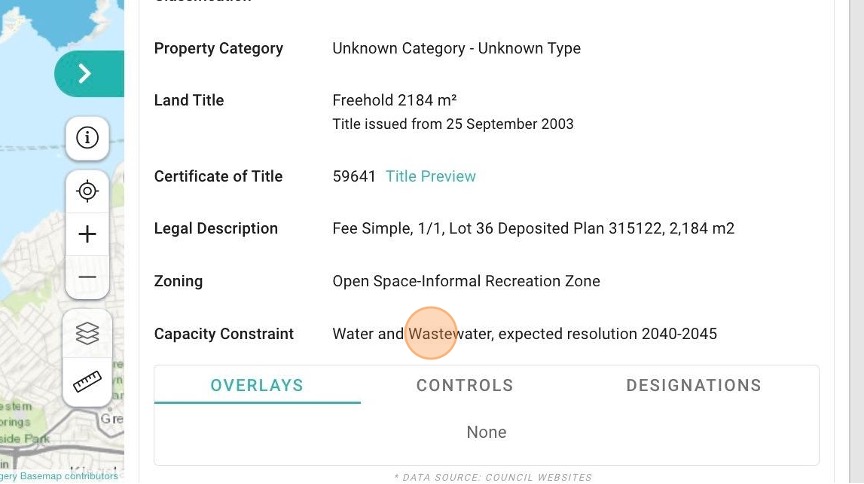Click the locate-me crosshair icon
The image size is (864, 484).
(87, 191)
